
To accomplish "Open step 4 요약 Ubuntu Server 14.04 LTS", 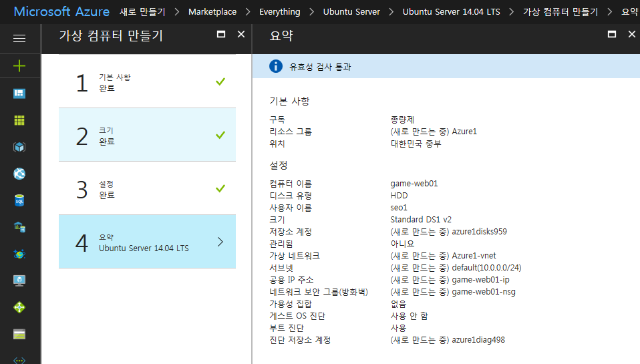I will click(148, 242).
